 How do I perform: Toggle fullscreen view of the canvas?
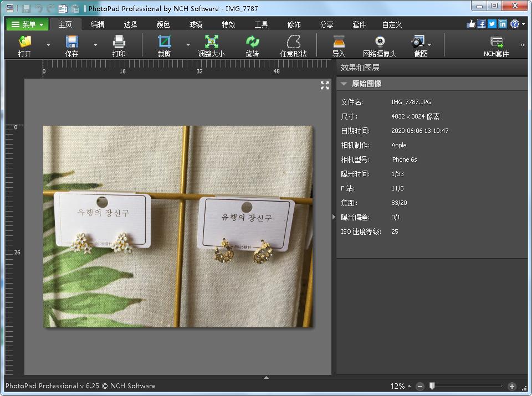[x=325, y=85]
